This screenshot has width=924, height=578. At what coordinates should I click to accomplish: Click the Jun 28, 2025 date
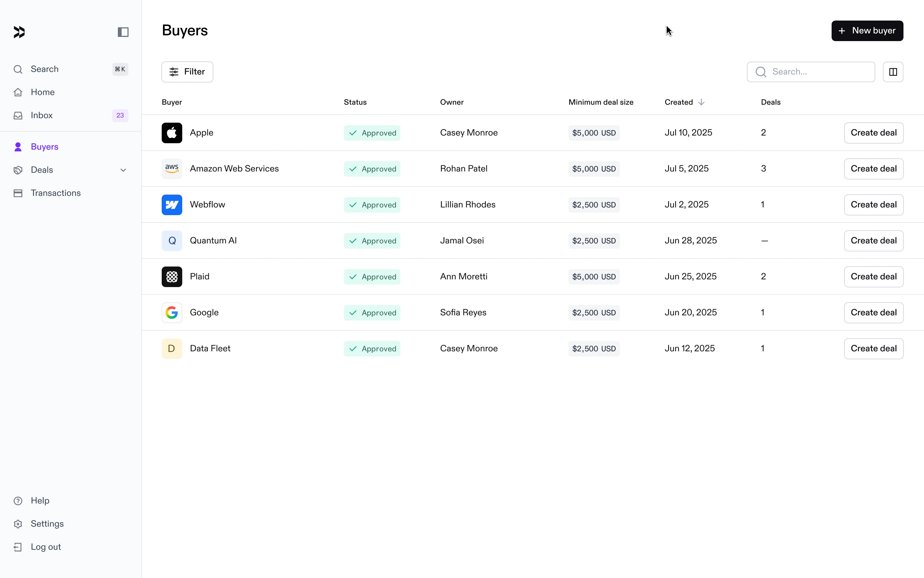point(691,241)
